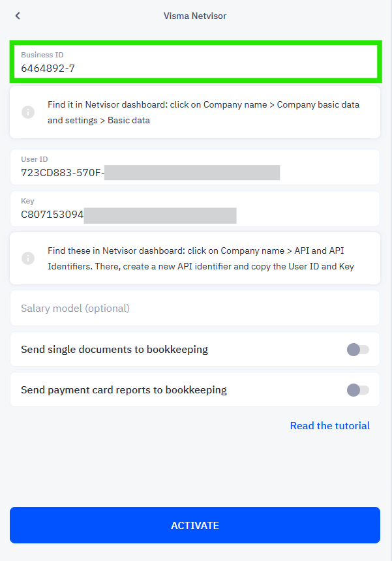Click the info icon beside the Business ID hint
The height and width of the screenshot is (561, 392).
point(28,112)
